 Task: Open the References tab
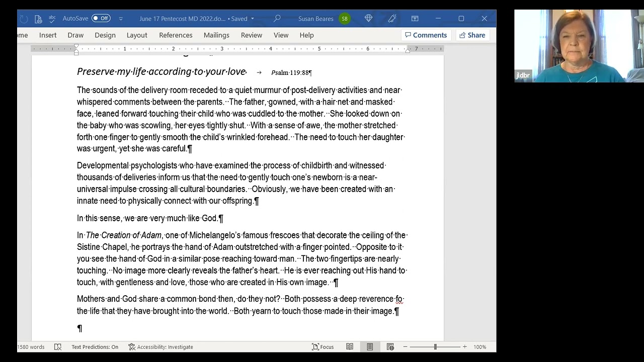176,35
